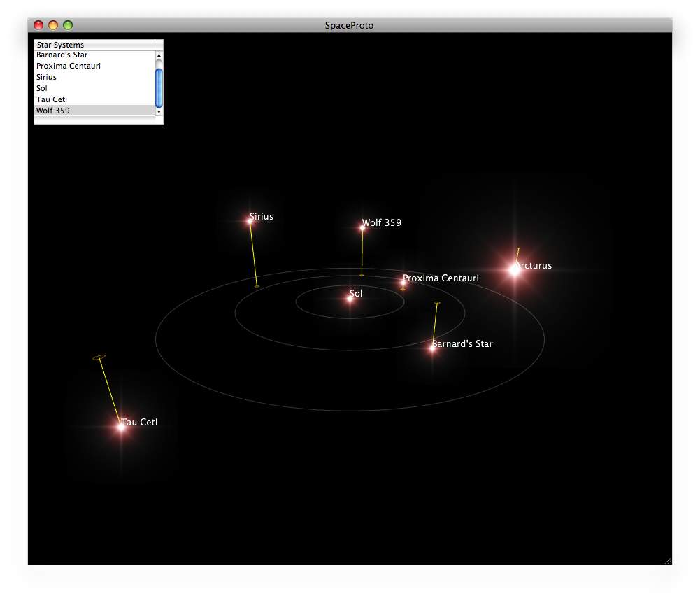This screenshot has width=700, height=603.
Task: Click the window resize grip corner
Action: click(668, 560)
